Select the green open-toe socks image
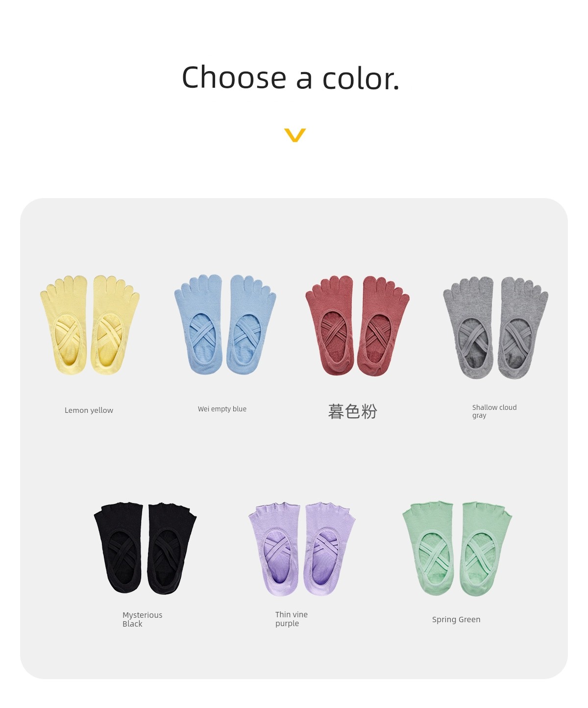This screenshot has height=708, width=588. pos(457,548)
